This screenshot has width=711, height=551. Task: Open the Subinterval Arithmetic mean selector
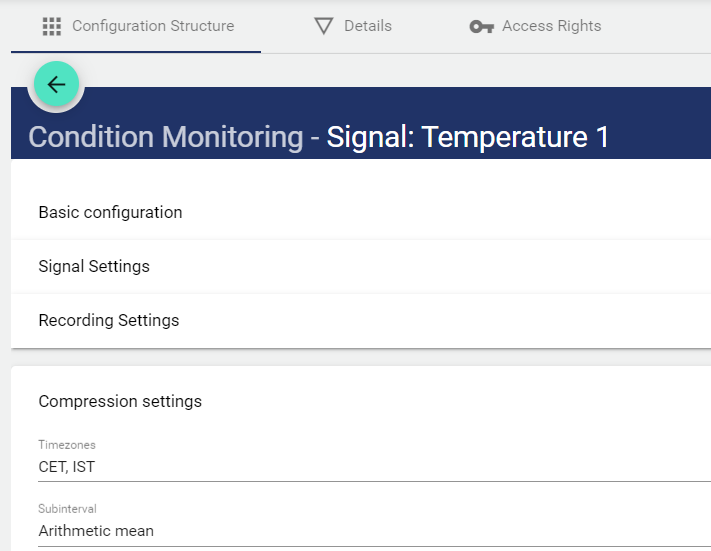(360, 531)
